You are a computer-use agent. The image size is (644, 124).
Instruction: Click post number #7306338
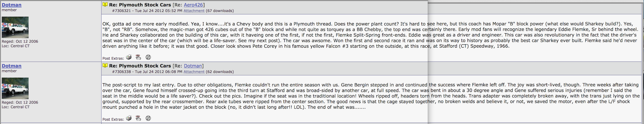122,72
